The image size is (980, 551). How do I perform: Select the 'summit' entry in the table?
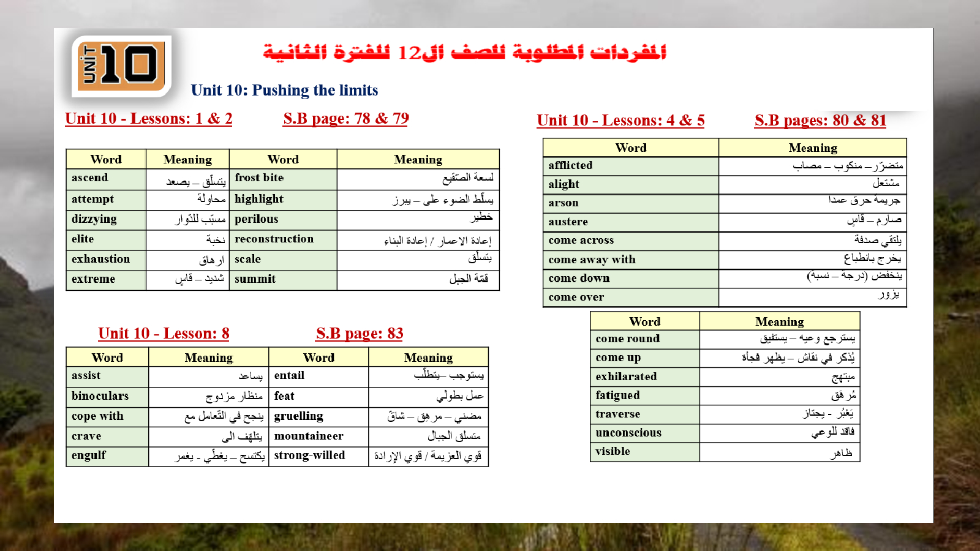pyautogui.click(x=255, y=279)
